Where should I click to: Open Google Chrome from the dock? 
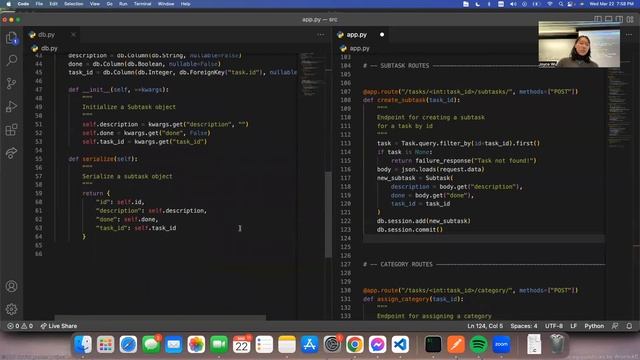tap(355, 344)
